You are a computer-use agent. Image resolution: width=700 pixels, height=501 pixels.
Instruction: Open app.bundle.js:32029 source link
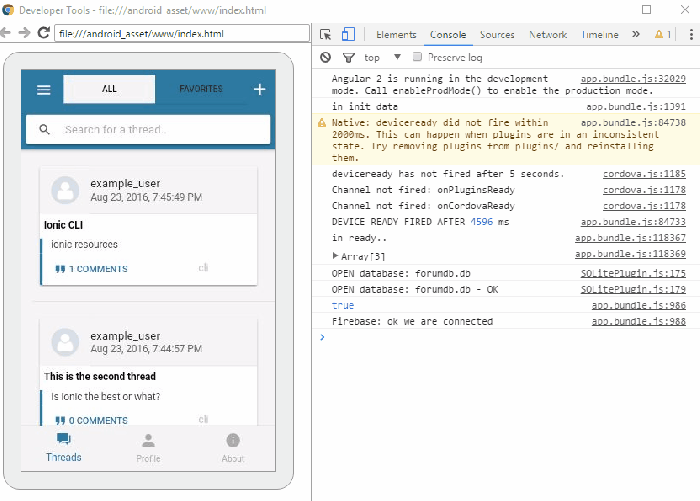pyautogui.click(x=633, y=79)
